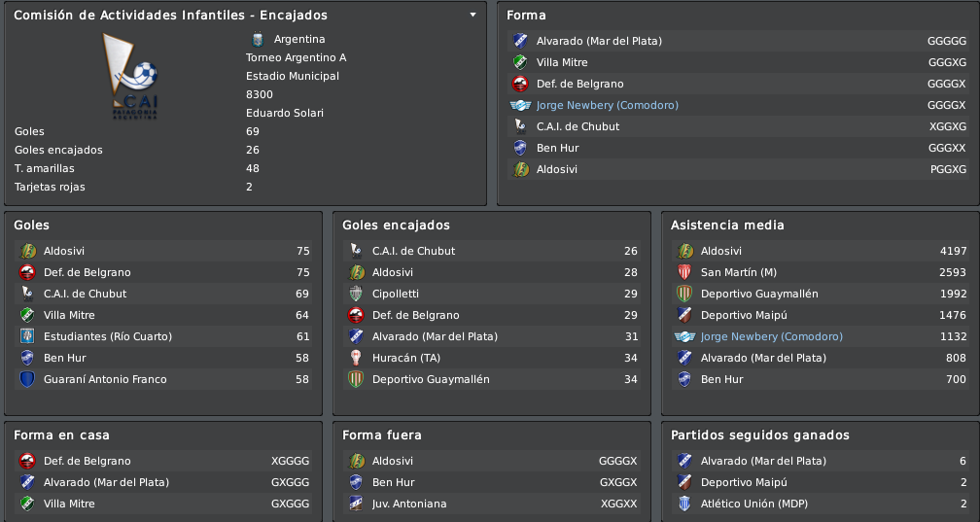Open the Jorge Newbery (Comodoro) link in Asistencia media
The image size is (980, 522).
pos(771,336)
